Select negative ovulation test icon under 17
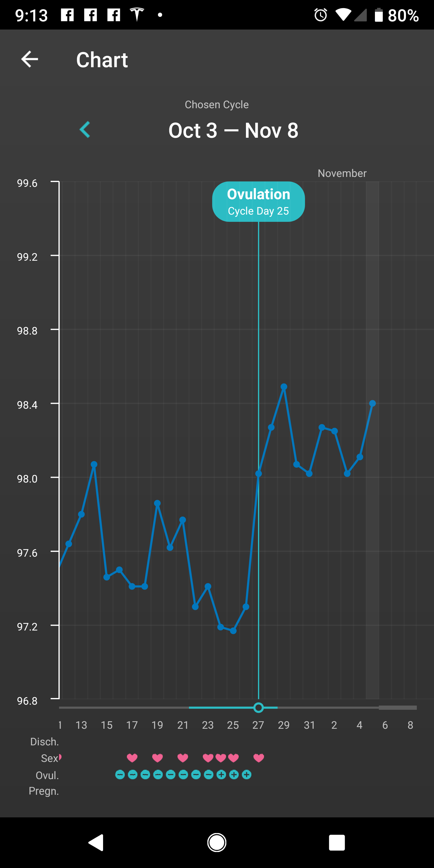Image resolution: width=434 pixels, height=868 pixels. point(133,775)
